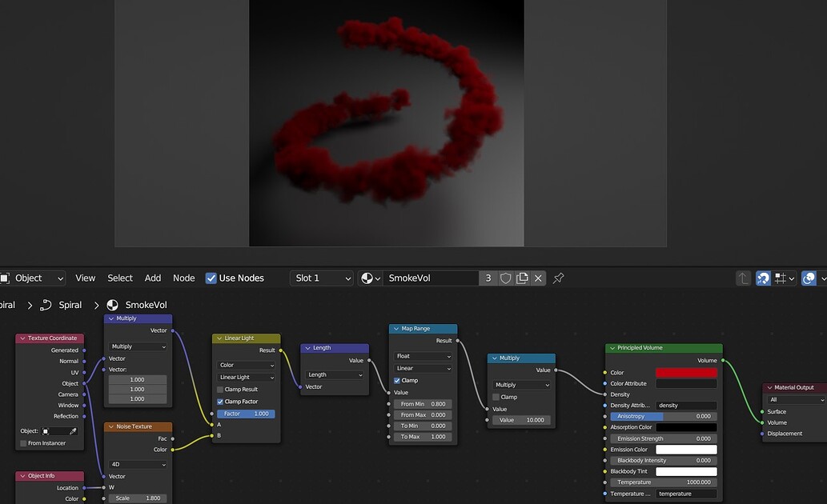Click the Spiral curve icon in breadcrumb

coord(46,305)
